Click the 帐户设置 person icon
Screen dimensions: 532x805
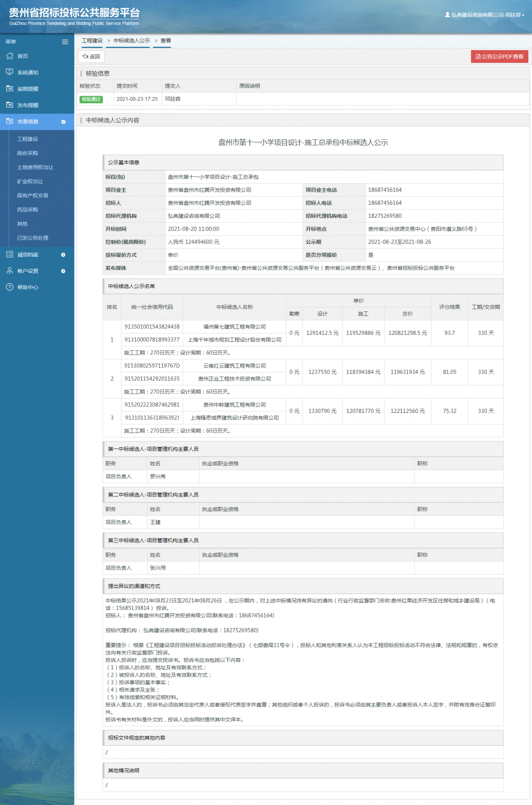coord(10,271)
